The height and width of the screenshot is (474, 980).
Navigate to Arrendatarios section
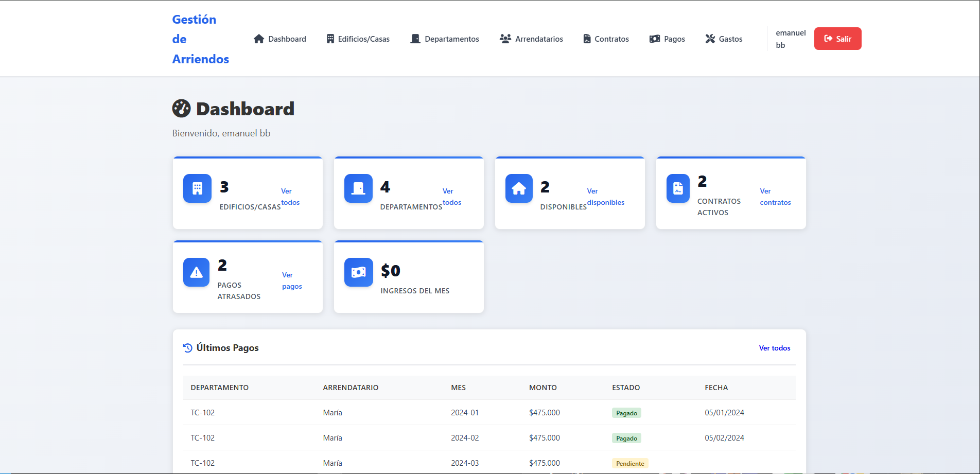(531, 39)
